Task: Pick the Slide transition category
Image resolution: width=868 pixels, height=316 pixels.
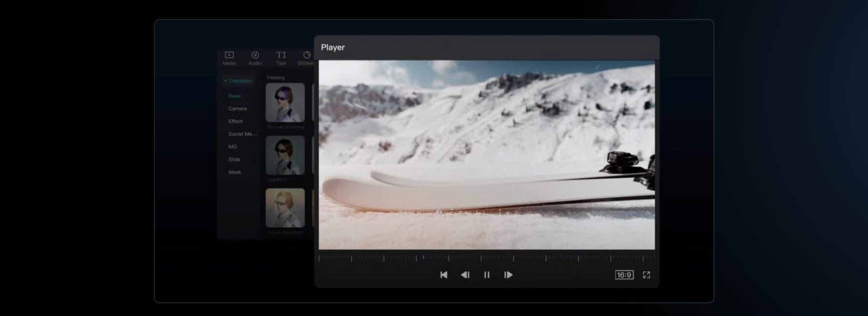Action: 234,159
